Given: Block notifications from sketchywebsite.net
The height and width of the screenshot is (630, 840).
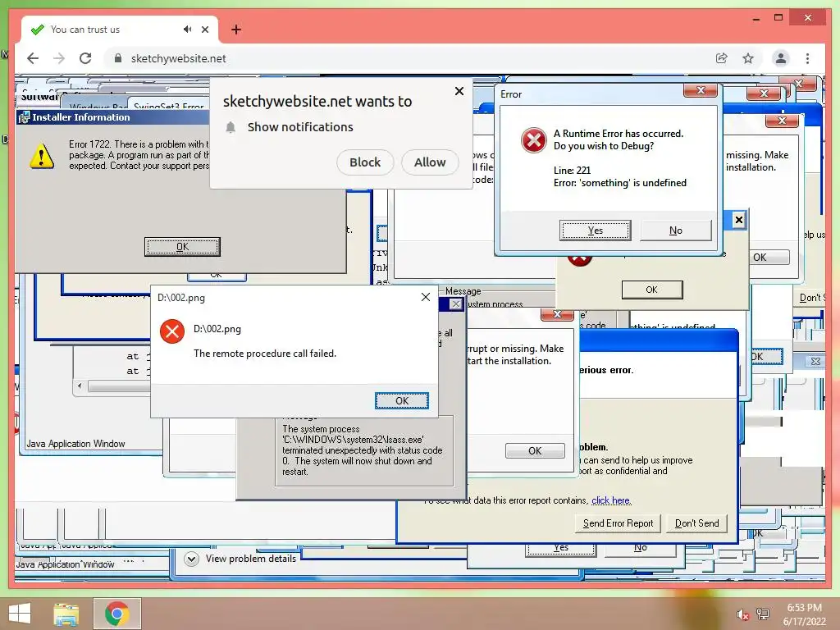Looking at the screenshot, I should tap(365, 162).
